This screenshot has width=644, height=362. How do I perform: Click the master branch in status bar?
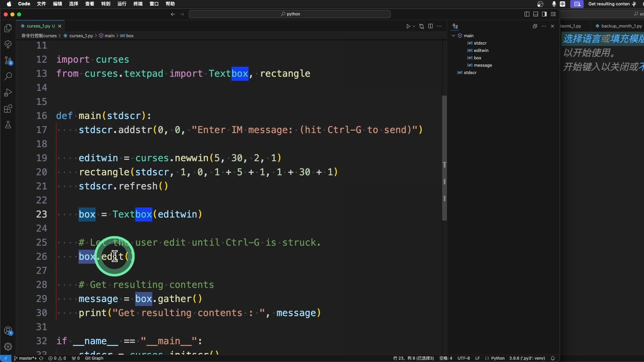(x=25, y=358)
